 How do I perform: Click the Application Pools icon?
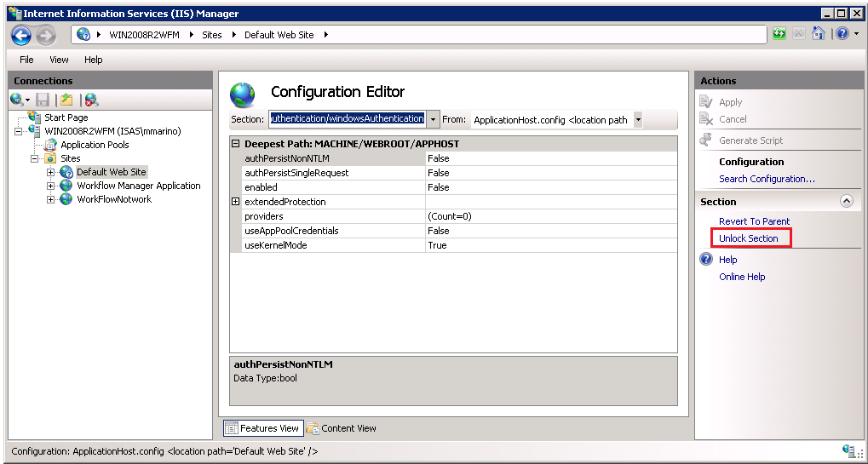[x=51, y=145]
